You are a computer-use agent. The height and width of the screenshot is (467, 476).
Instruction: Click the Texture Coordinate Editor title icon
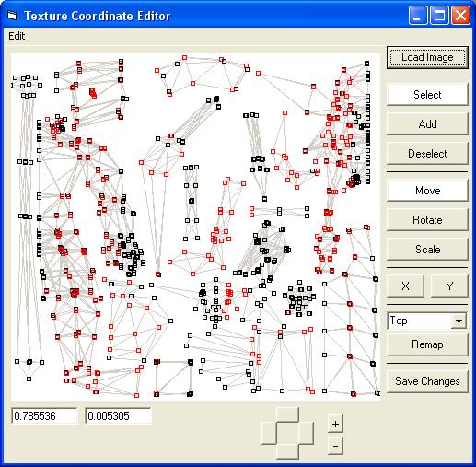click(12, 16)
